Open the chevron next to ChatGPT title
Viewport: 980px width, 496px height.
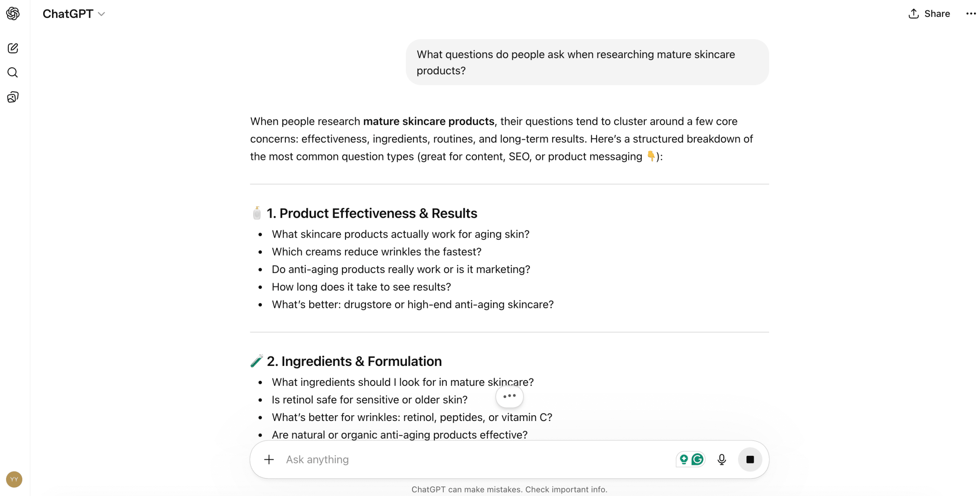click(101, 15)
